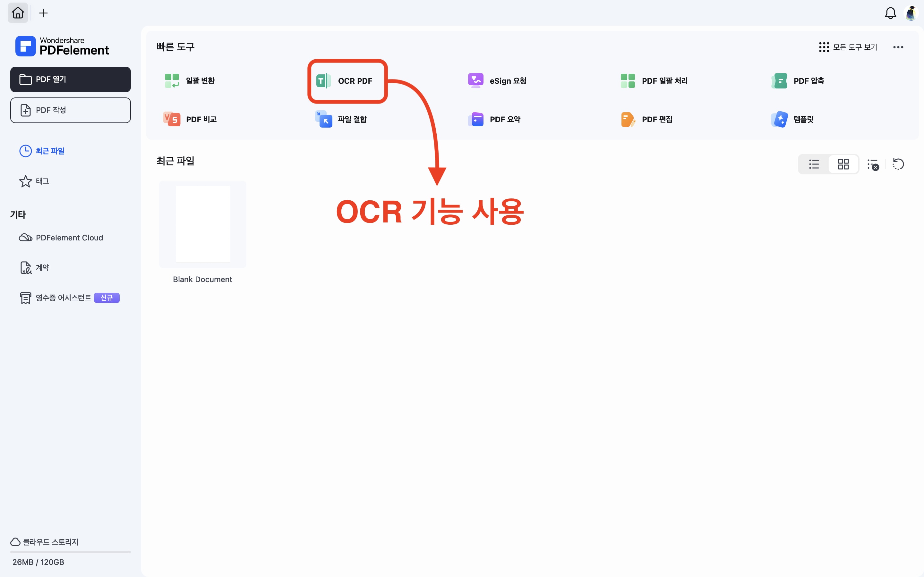Click the PDF 작성 button

70,110
